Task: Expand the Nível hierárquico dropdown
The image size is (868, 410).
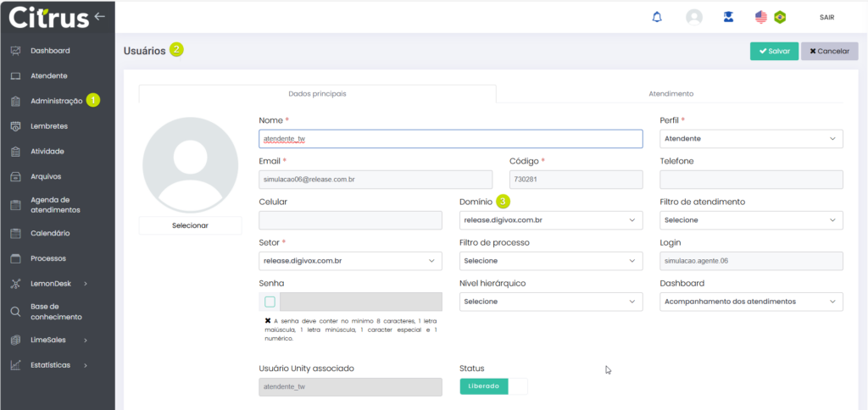Action: (550, 302)
